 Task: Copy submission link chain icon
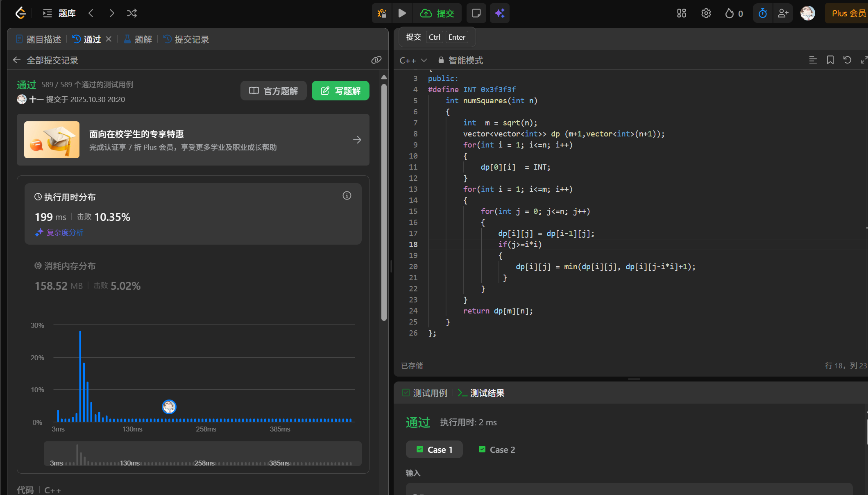tap(376, 60)
